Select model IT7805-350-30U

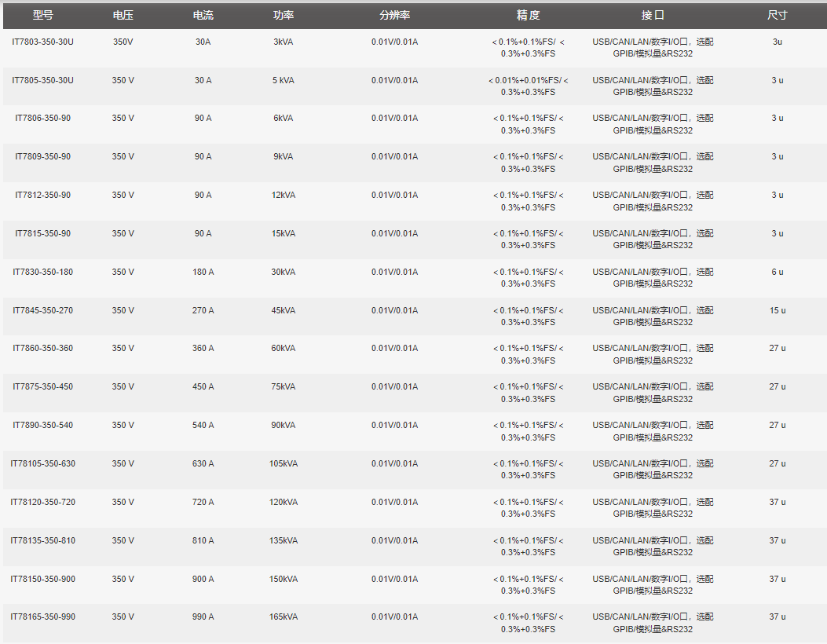click(42, 80)
